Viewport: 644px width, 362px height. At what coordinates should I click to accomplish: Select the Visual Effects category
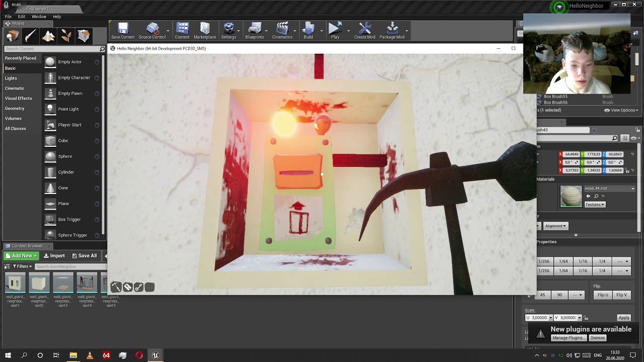tap(19, 99)
